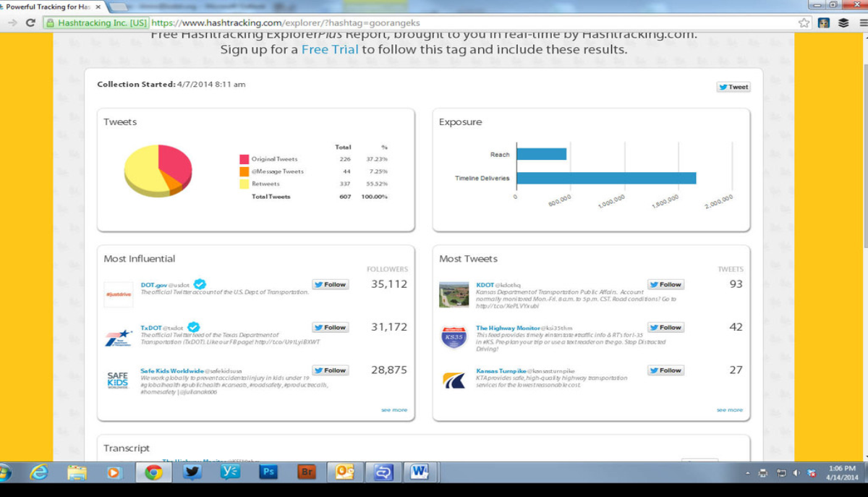The width and height of the screenshot is (868, 497).
Task: Open the Free Trial link
Action: coord(329,50)
